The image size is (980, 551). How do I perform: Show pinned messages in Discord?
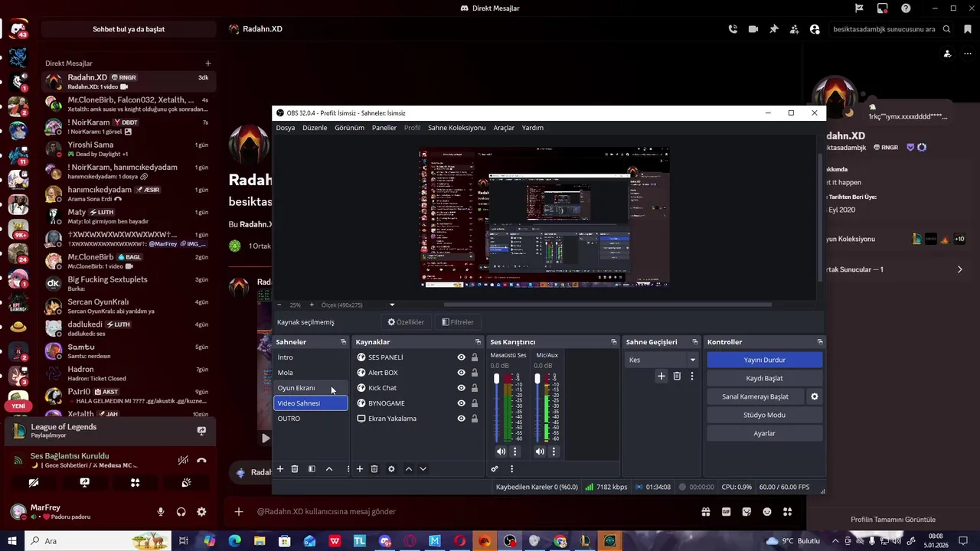click(774, 29)
